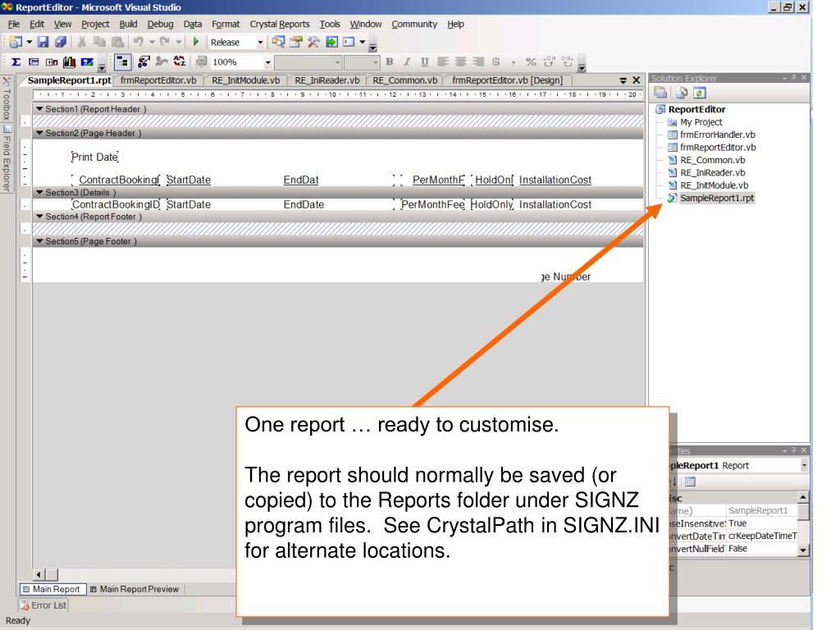840x630 pixels.
Task: Click the Solution Explorer Refresh icon
Action: pyautogui.click(x=699, y=93)
